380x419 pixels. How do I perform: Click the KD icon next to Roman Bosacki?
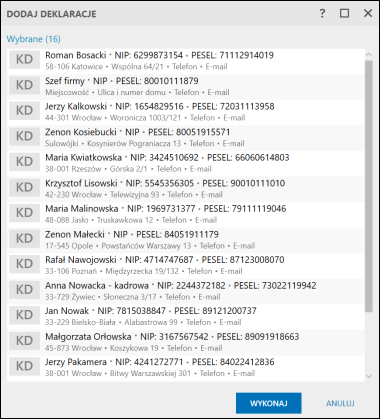24,59
